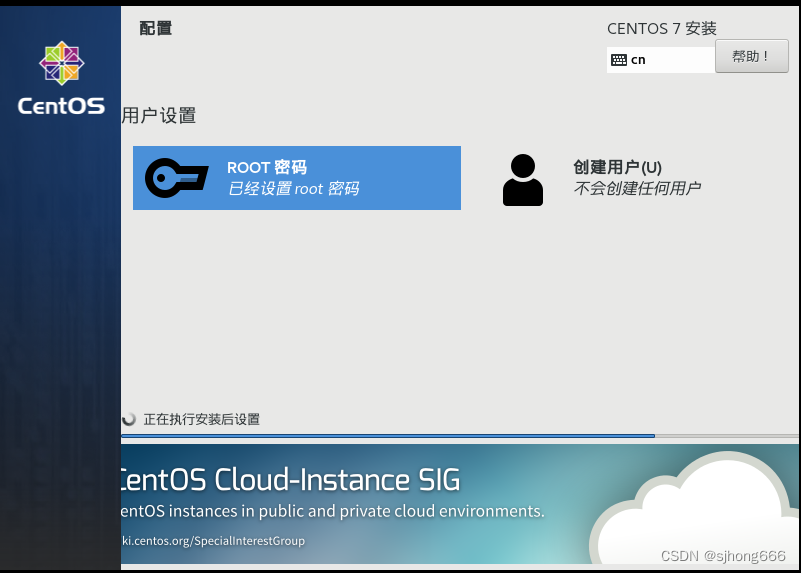801x573 pixels.
Task: Click the CentOS Cloud-Instance SIG banner heading
Action: (x=291, y=480)
